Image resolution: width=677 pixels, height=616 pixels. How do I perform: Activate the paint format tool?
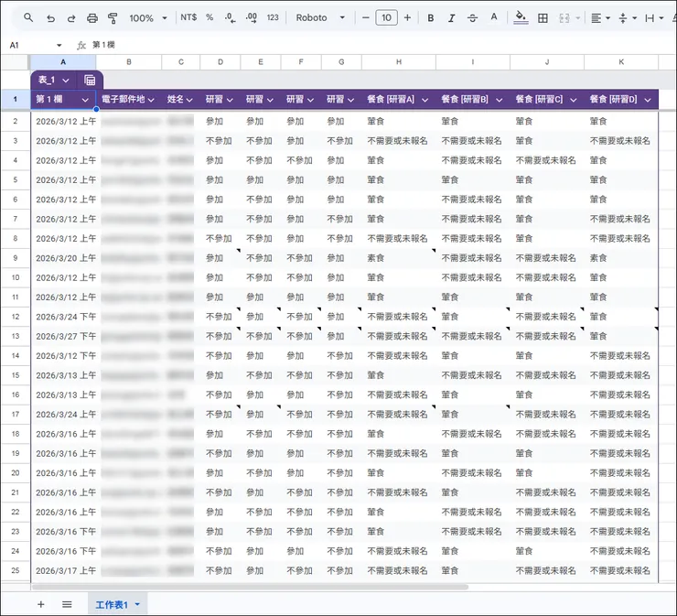pos(113,18)
